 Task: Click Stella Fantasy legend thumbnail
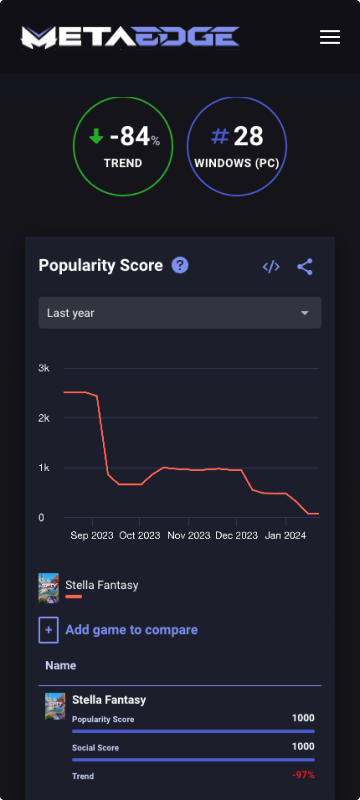(48, 588)
